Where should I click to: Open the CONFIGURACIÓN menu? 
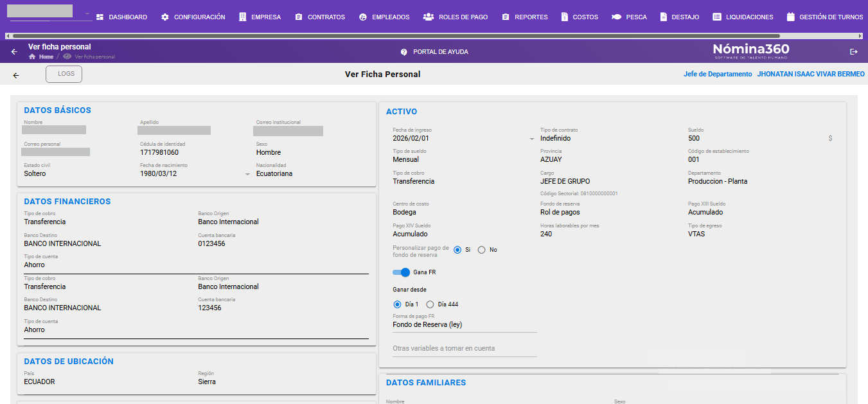pos(193,17)
